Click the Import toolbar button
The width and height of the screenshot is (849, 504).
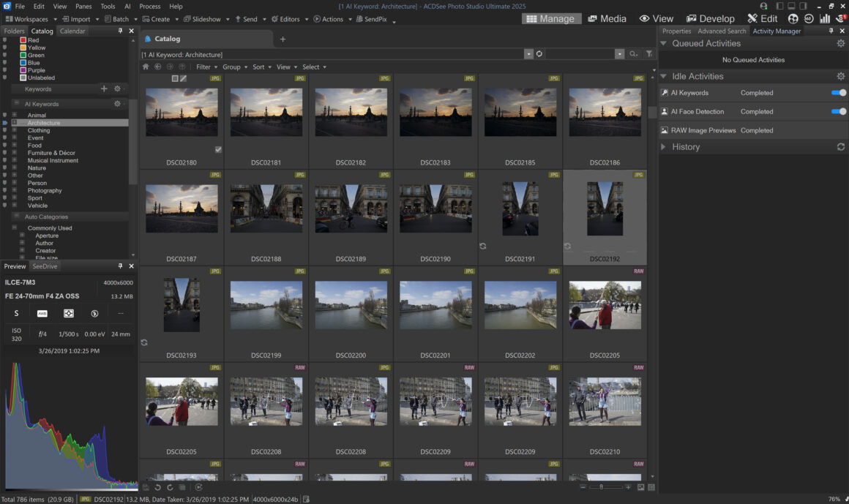(76, 19)
